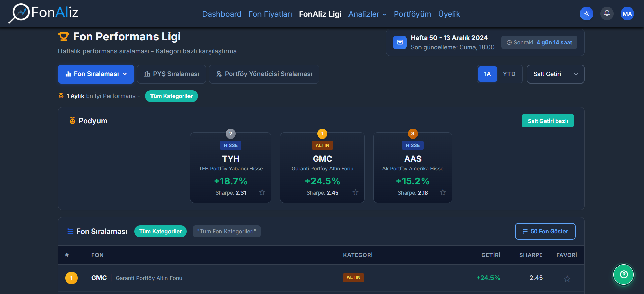Viewport: 644px width, 294px height.
Task: Open the Salt Getiri dropdown
Action: pos(555,74)
